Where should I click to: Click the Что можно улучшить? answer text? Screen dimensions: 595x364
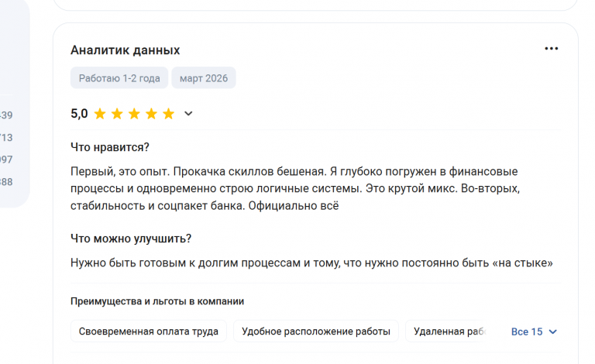click(x=311, y=263)
